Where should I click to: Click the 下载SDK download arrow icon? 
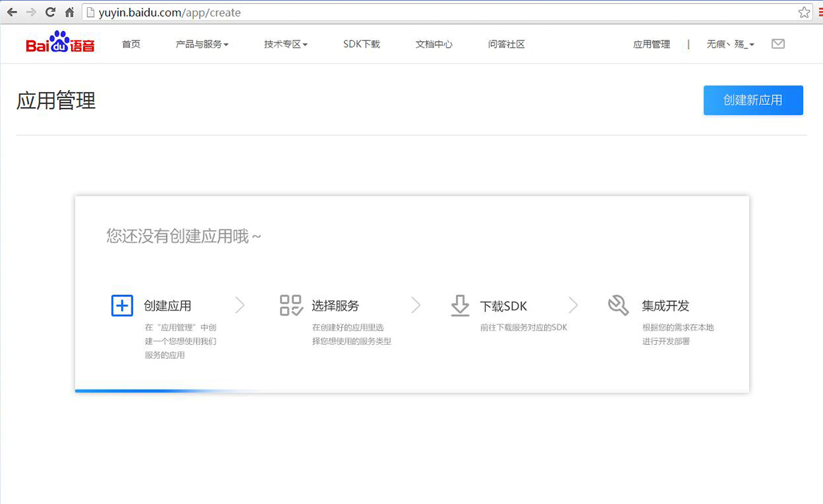pos(460,306)
